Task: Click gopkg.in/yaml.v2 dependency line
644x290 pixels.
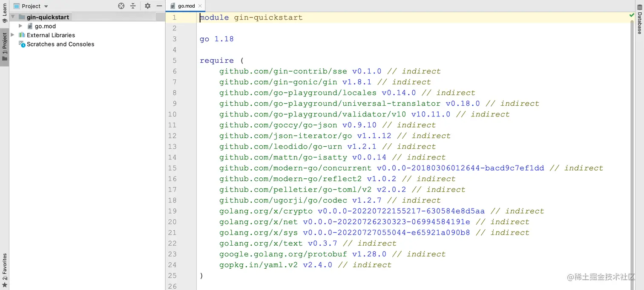Action: (x=305, y=264)
